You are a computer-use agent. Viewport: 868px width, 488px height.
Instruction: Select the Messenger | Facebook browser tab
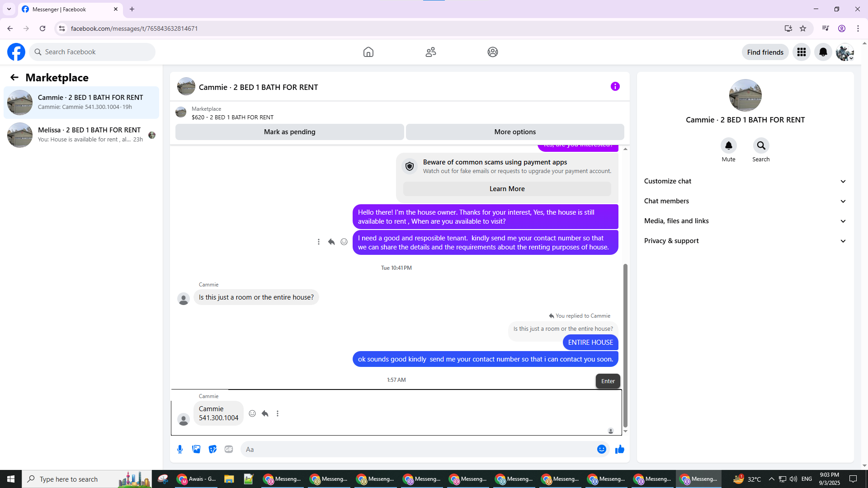[70, 9]
